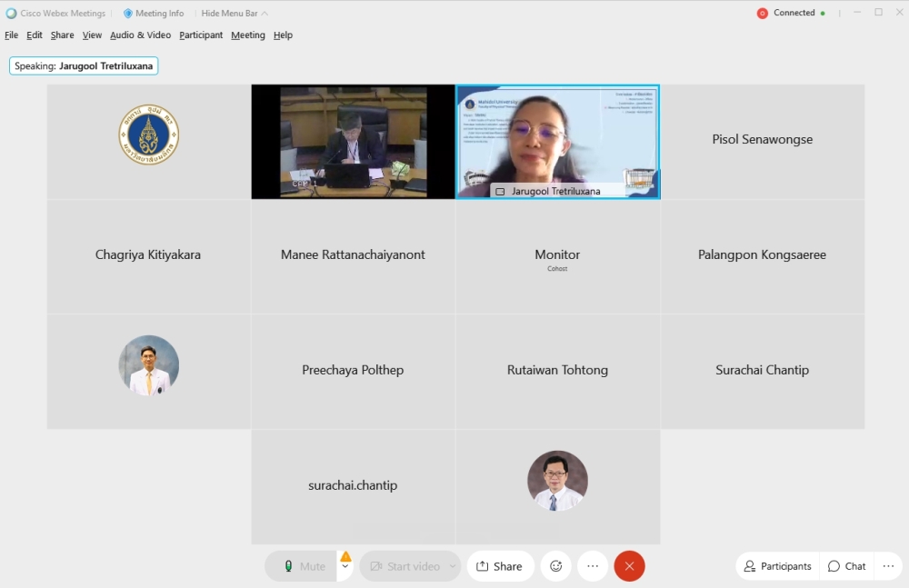Viewport: 909px width, 588px height.
Task: Expand audio options arrow beside Mute
Action: point(345,567)
